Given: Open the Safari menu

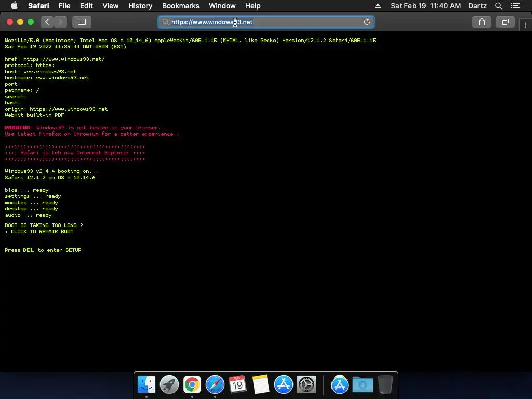Looking at the screenshot, I should click(x=38, y=6).
